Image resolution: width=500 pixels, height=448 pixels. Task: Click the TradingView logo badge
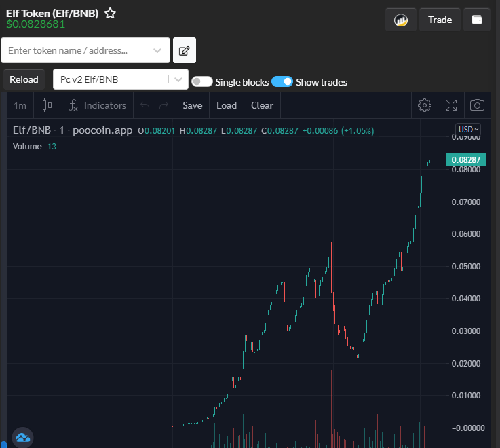pos(22,437)
